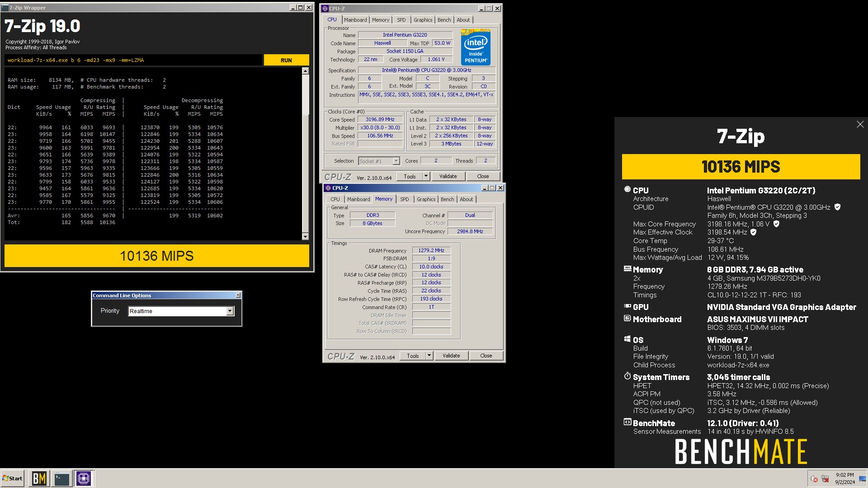The width and height of the screenshot is (868, 488).
Task: Open Graphics tab in top CPU-Z
Action: click(x=423, y=20)
